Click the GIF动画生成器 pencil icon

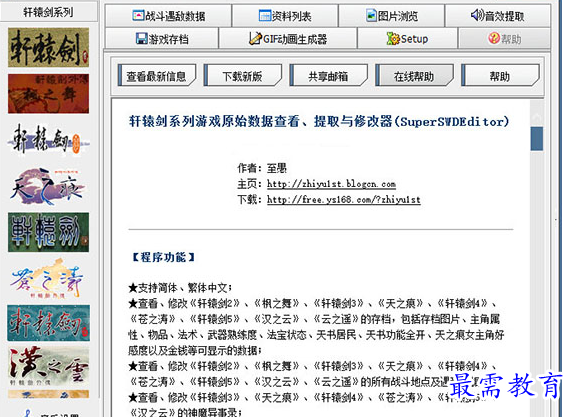(x=255, y=38)
